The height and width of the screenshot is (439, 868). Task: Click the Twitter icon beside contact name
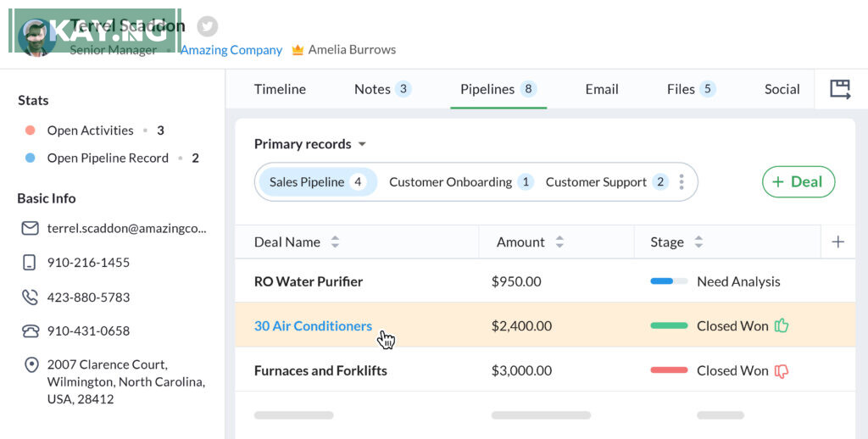coord(207,26)
